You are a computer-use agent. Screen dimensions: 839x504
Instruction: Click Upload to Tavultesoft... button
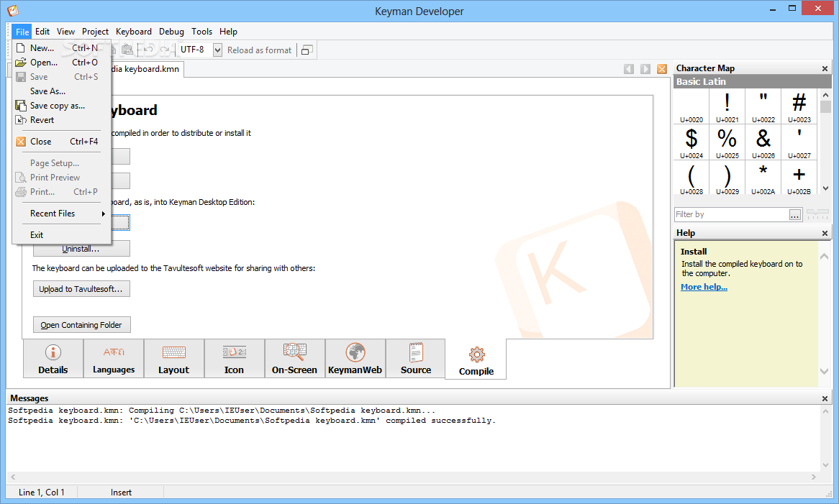click(81, 289)
